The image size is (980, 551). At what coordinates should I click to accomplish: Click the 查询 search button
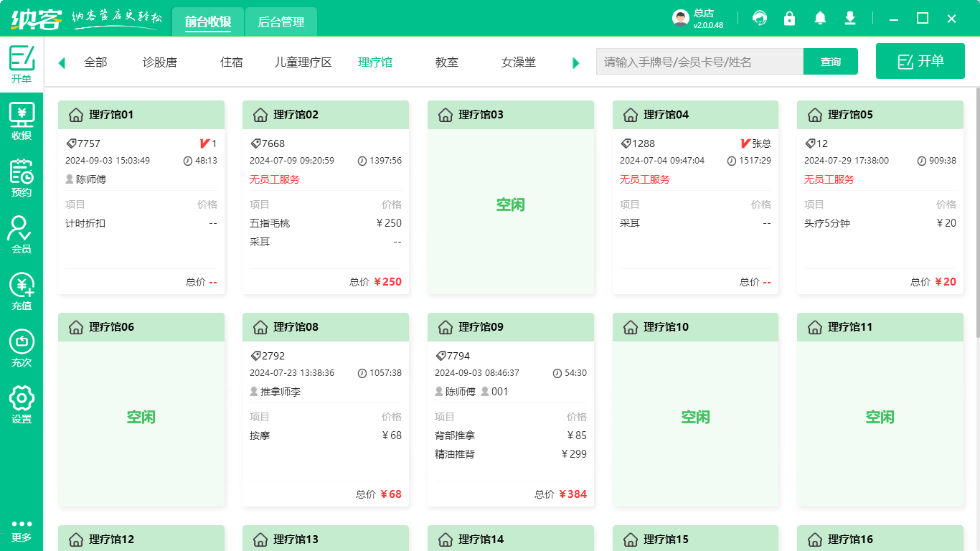pyautogui.click(x=830, y=61)
